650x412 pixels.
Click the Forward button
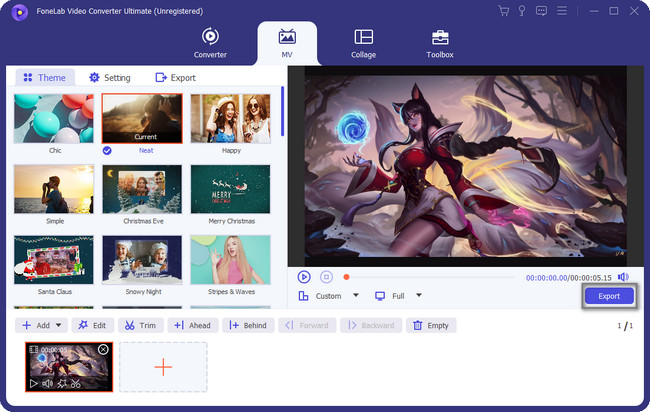tap(307, 325)
